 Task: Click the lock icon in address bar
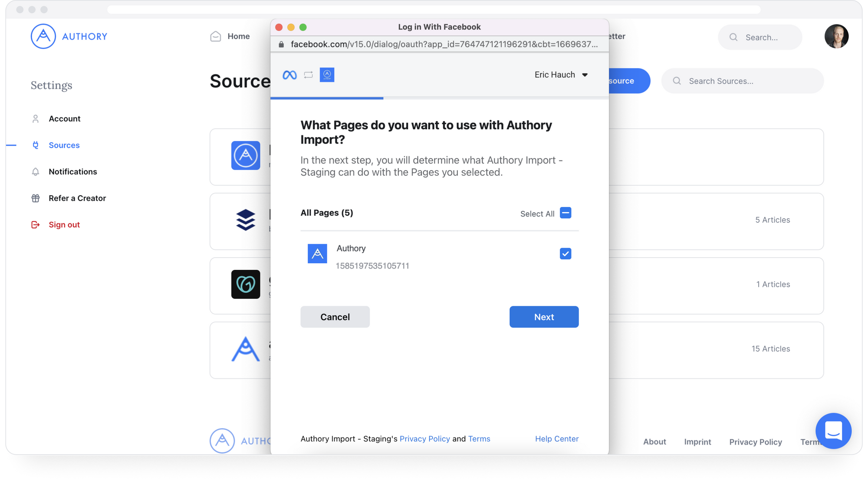pos(281,44)
